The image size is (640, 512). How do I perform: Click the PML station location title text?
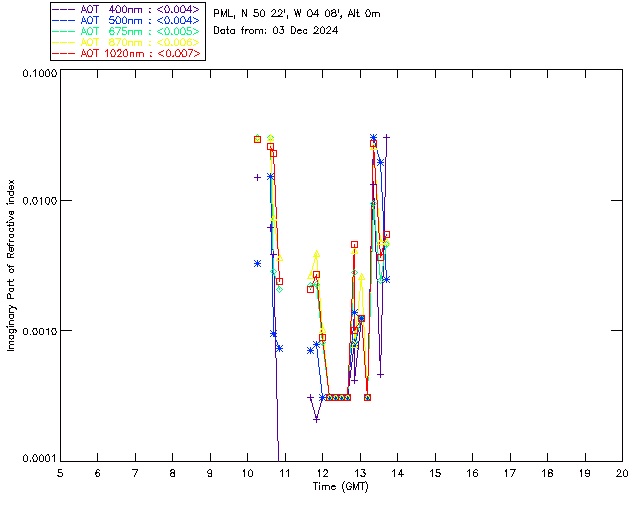click(x=297, y=14)
